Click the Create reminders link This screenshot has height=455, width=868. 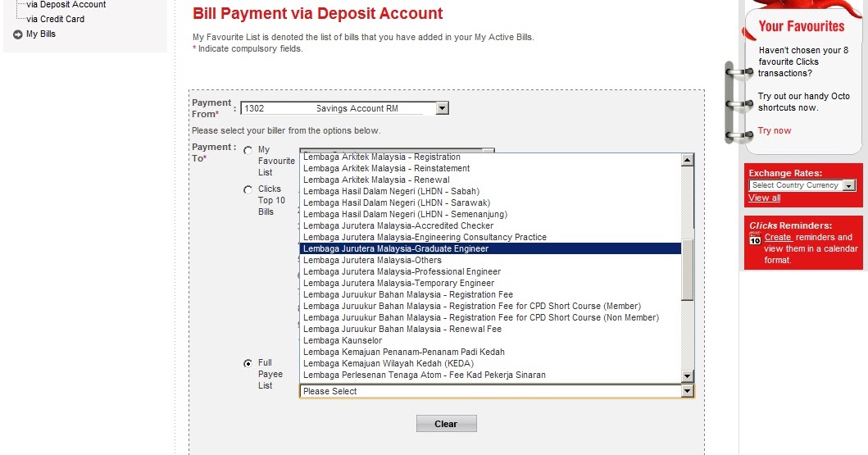[778, 238]
